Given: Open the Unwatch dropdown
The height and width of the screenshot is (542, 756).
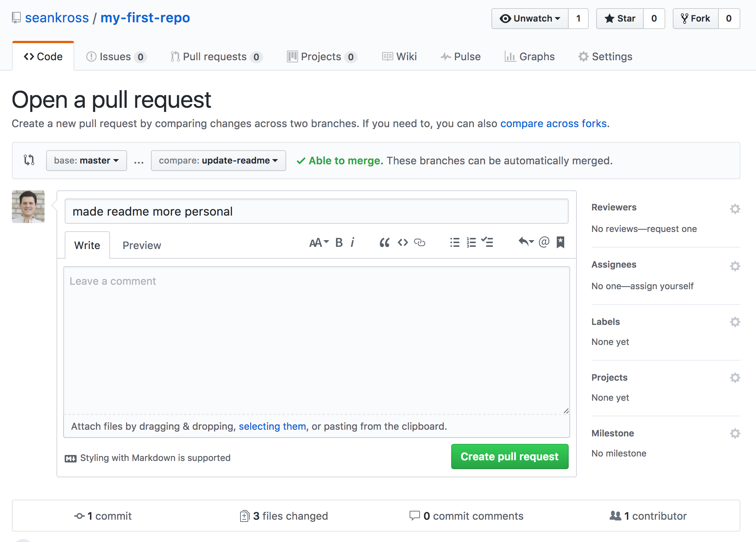Looking at the screenshot, I should tap(530, 19).
